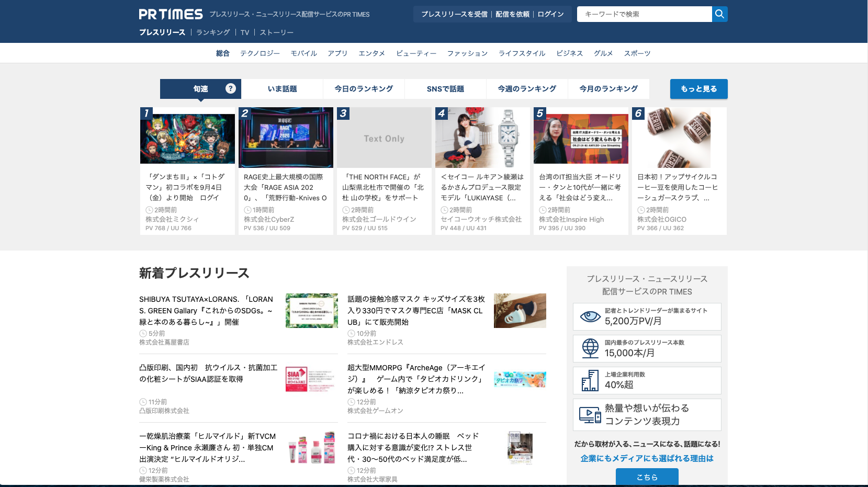Screen dimensions: 868x487
Task: Switch to the 今日のランキング tab
Action: pyautogui.click(x=364, y=89)
